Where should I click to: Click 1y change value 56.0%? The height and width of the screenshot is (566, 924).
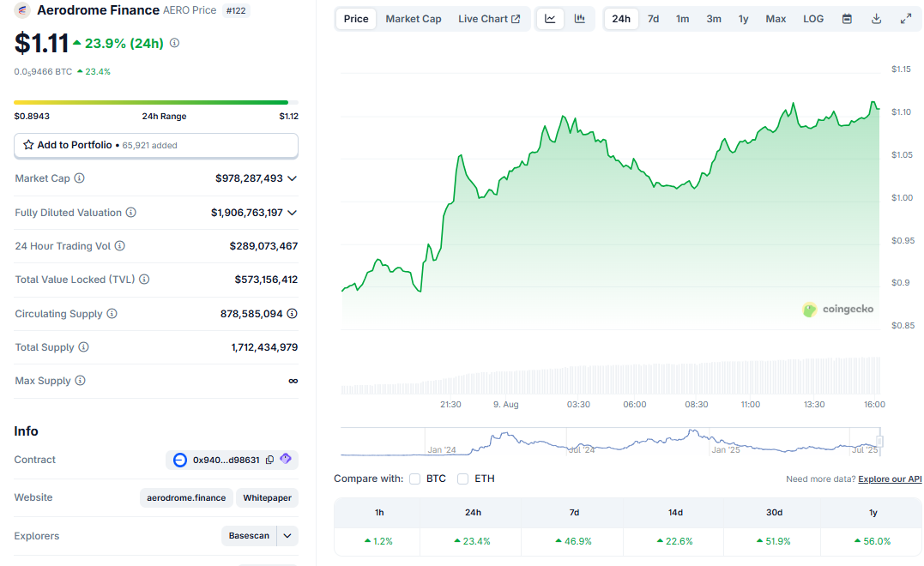[873, 541]
